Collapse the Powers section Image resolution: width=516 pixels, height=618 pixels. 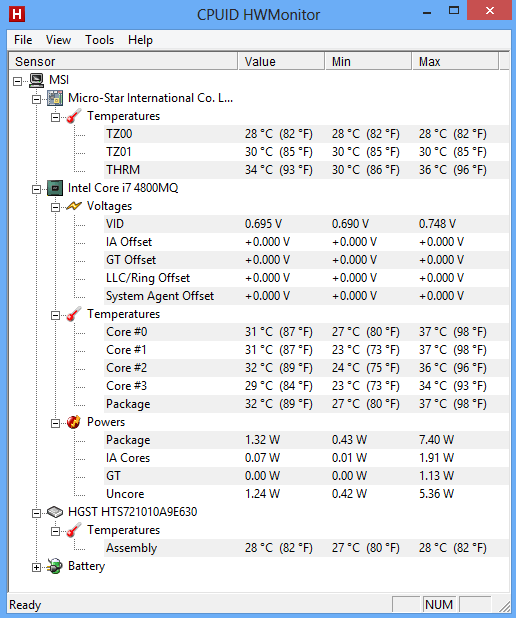55,423
